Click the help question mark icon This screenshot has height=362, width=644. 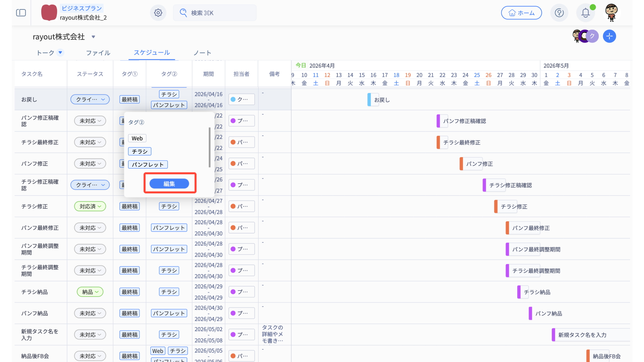point(559,13)
